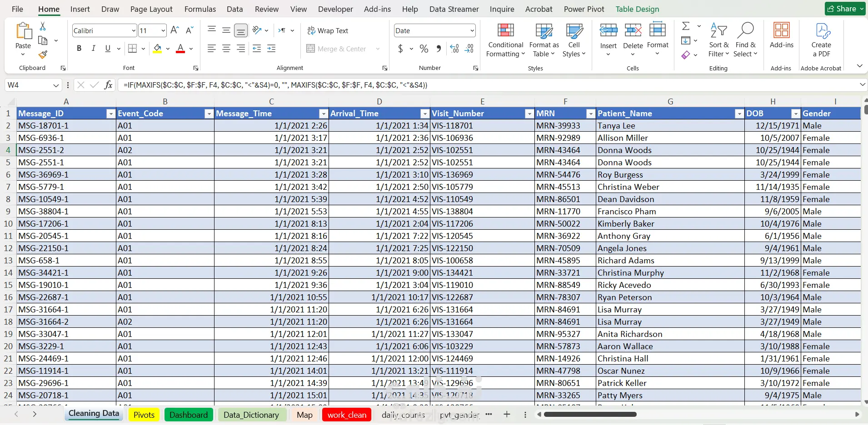Click the Insert Function fx icon

pos(108,85)
